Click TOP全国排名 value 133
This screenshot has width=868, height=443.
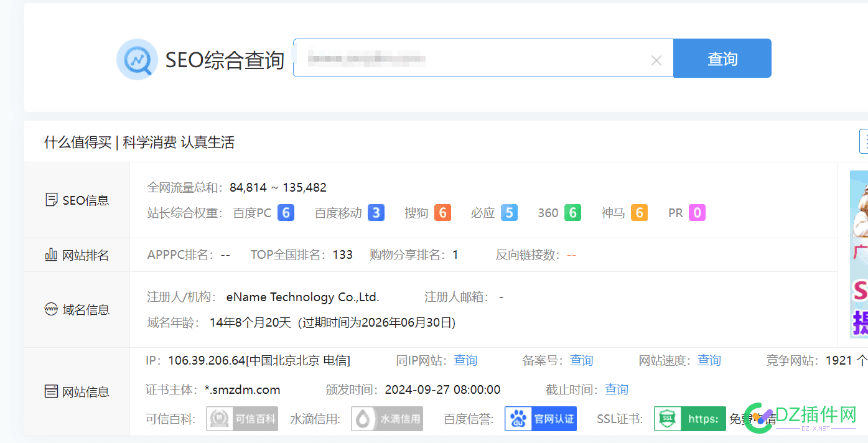pos(343,254)
